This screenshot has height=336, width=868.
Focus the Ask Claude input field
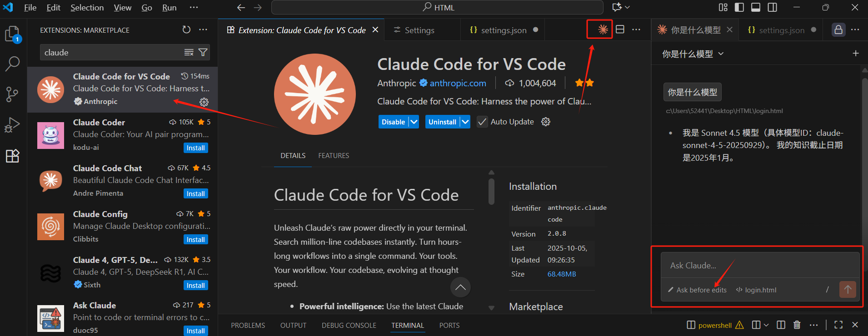(x=760, y=266)
